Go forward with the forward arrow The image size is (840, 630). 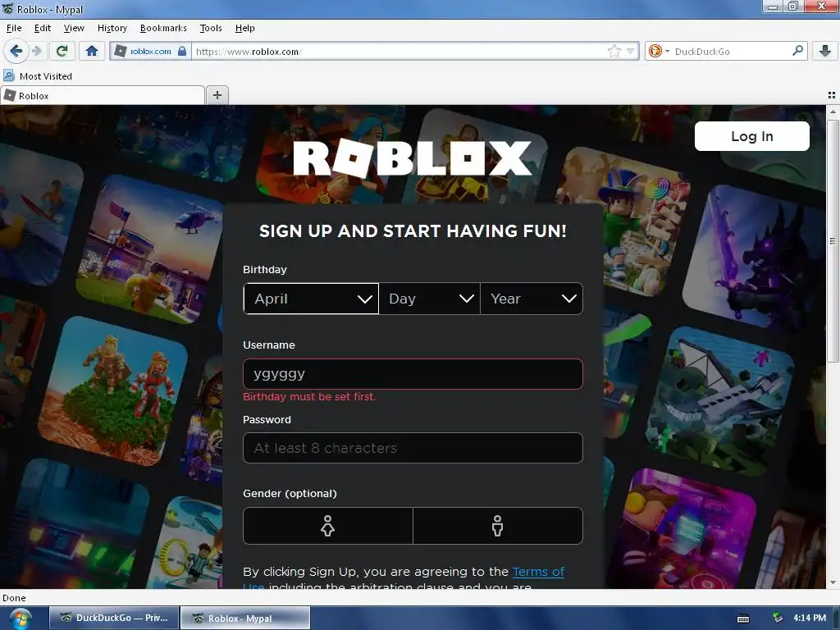coord(36,51)
